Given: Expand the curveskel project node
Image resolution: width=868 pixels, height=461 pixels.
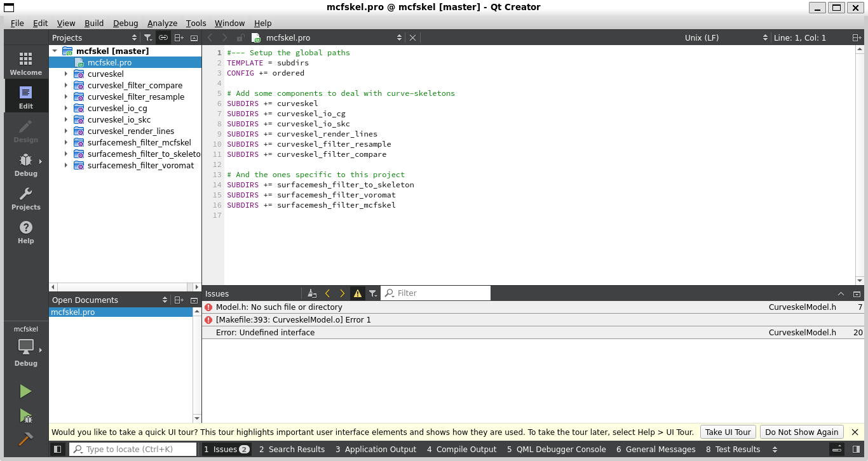Looking at the screenshot, I should (x=66, y=74).
